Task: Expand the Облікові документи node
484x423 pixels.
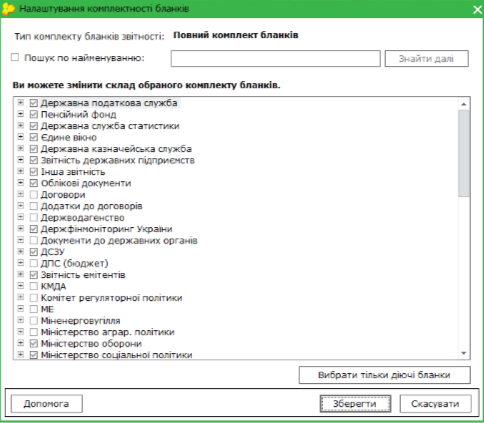Action: coord(21,183)
